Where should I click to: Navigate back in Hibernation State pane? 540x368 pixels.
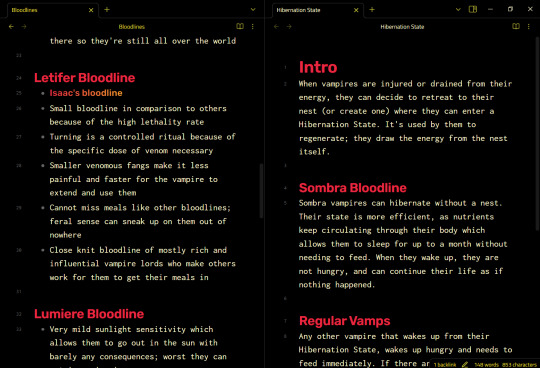point(276,27)
